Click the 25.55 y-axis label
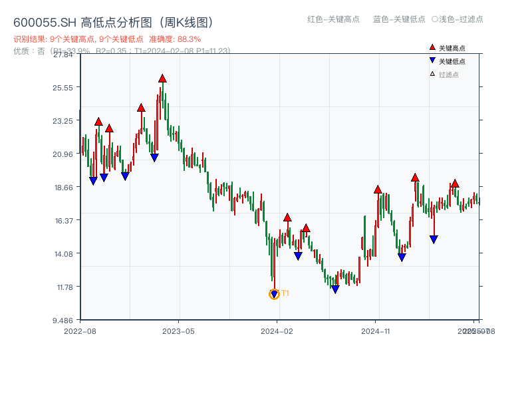Image resolution: width=532 pixels, height=399 pixels. [x=63, y=88]
